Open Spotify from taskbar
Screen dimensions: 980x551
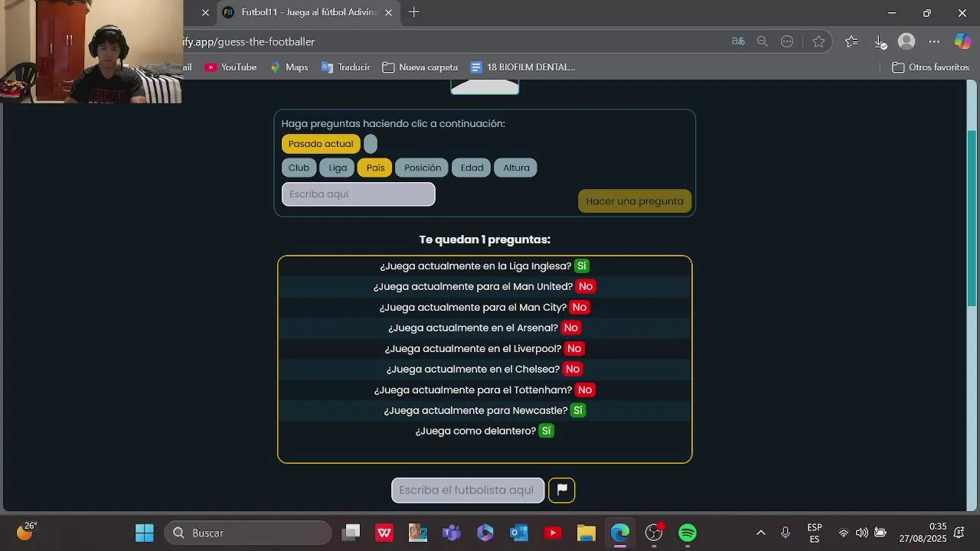[688, 533]
